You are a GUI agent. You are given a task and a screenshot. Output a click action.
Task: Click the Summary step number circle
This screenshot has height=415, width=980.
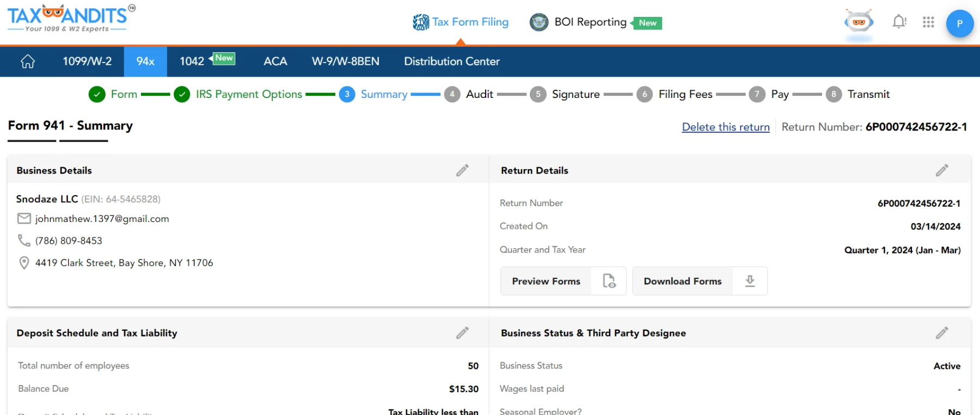click(347, 95)
